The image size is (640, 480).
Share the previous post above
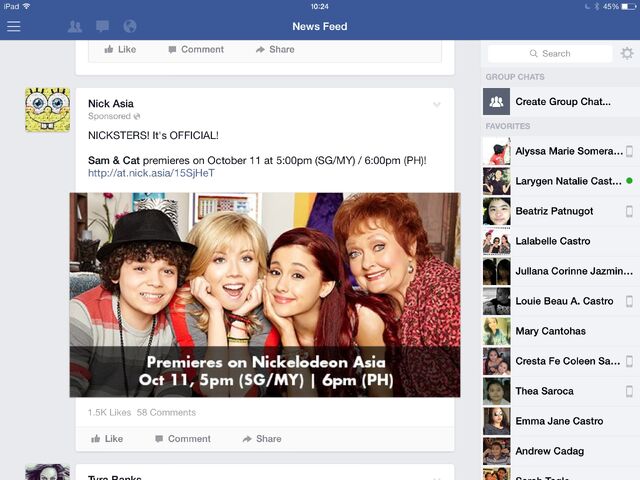pyautogui.click(x=275, y=49)
